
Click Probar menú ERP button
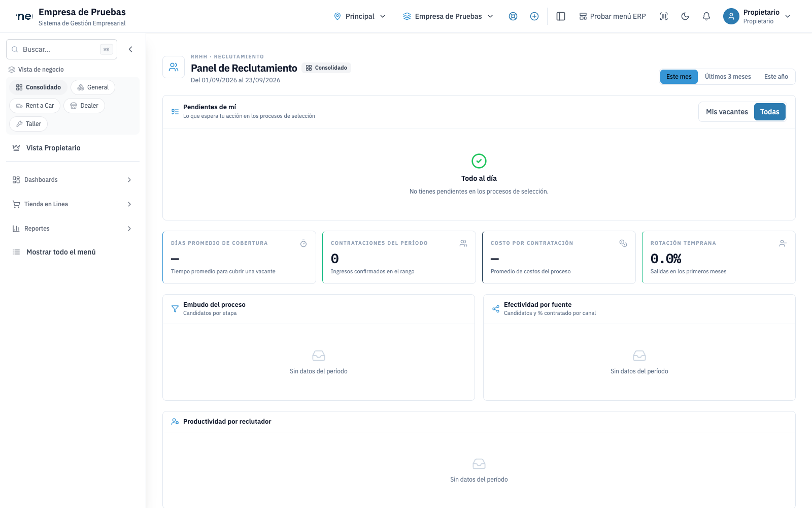tap(613, 16)
